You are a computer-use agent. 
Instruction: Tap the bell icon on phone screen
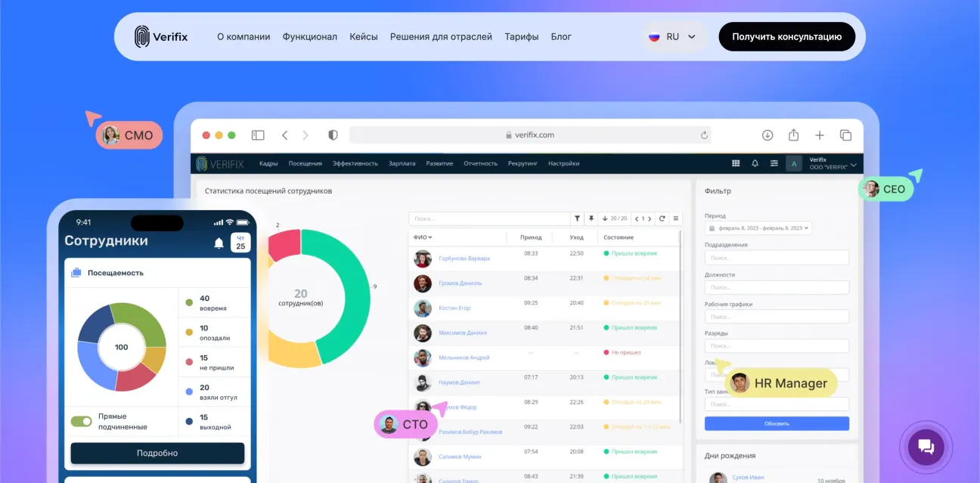219,243
